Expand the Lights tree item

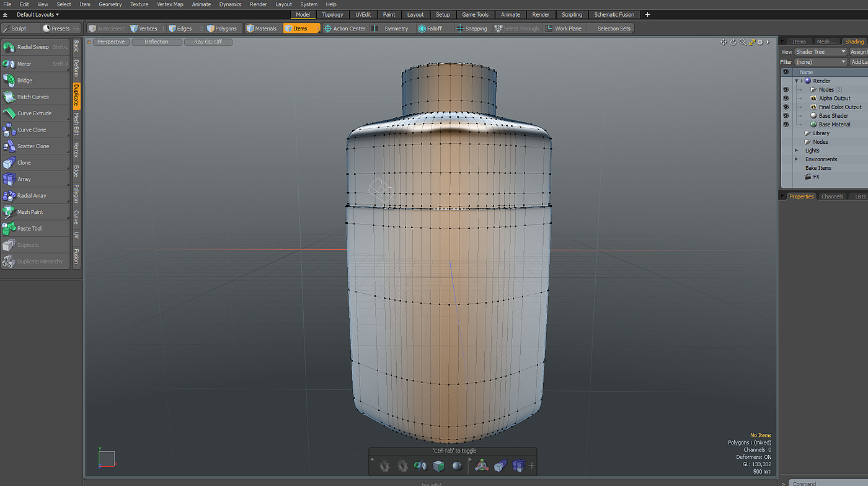pyautogui.click(x=797, y=151)
